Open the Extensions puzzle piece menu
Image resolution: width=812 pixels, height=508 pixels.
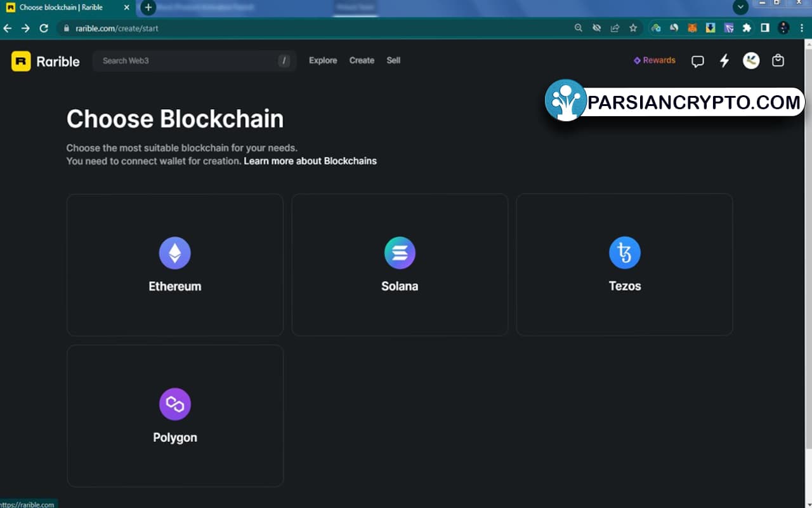tap(747, 28)
